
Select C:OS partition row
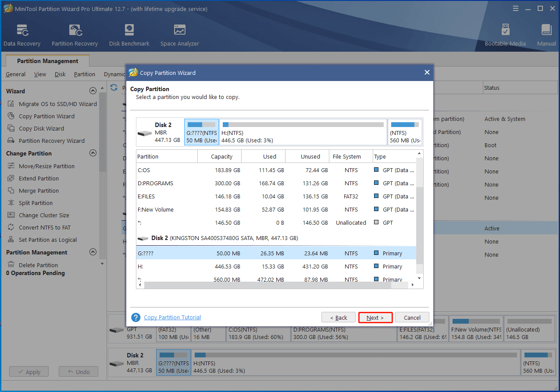tap(276, 170)
